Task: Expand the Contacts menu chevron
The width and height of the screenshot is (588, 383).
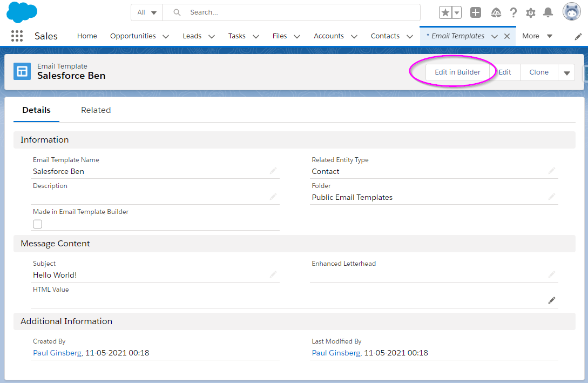Action: click(x=409, y=36)
